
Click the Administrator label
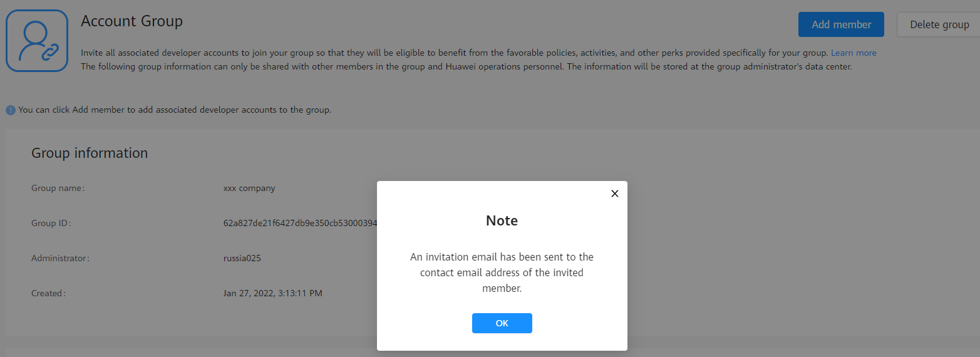pos(60,258)
